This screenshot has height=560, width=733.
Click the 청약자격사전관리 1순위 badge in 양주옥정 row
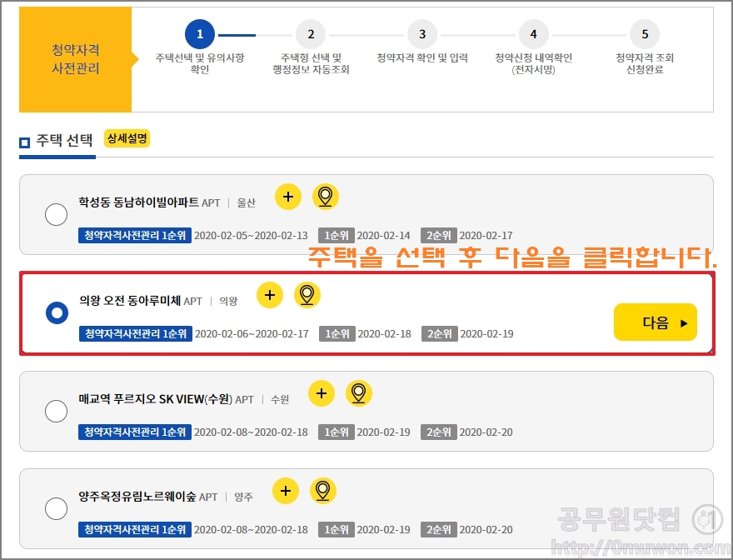coord(135,530)
